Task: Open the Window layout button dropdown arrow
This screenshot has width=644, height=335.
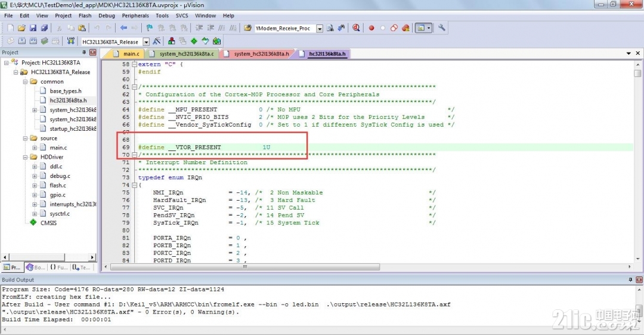Action: click(429, 28)
